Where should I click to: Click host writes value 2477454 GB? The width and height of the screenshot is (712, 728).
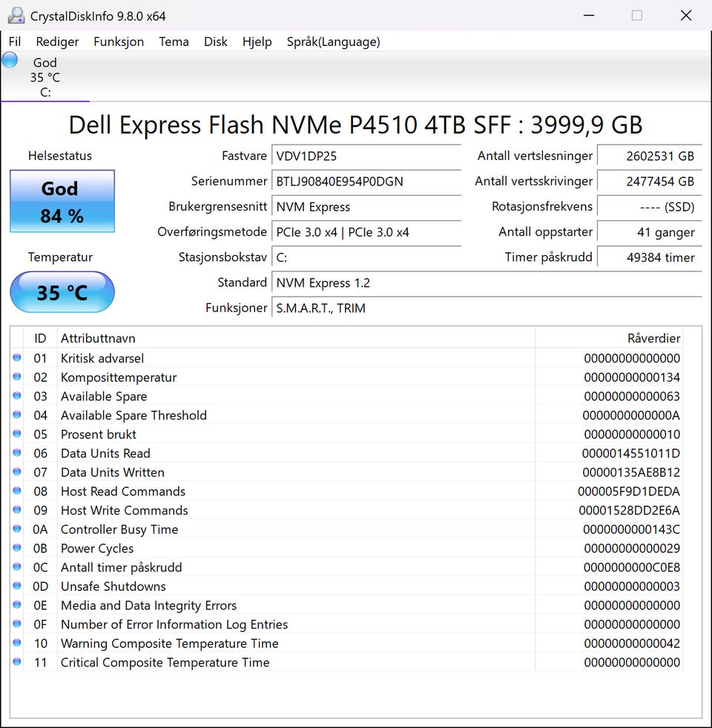coord(649,182)
